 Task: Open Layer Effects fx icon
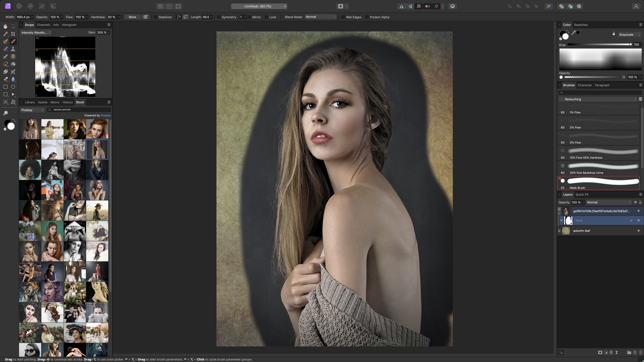pyautogui.click(x=611, y=352)
